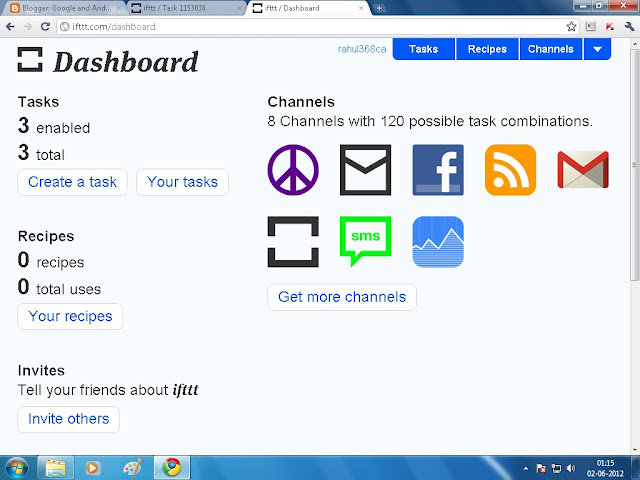Switch to the ifttt Task 1153038 tab
640x480 pixels.
pos(186,8)
